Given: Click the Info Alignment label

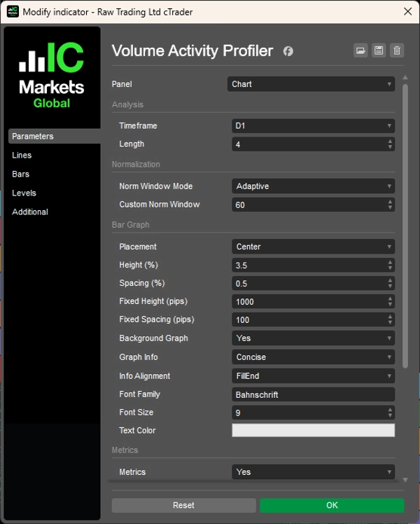Looking at the screenshot, I should [145, 376].
